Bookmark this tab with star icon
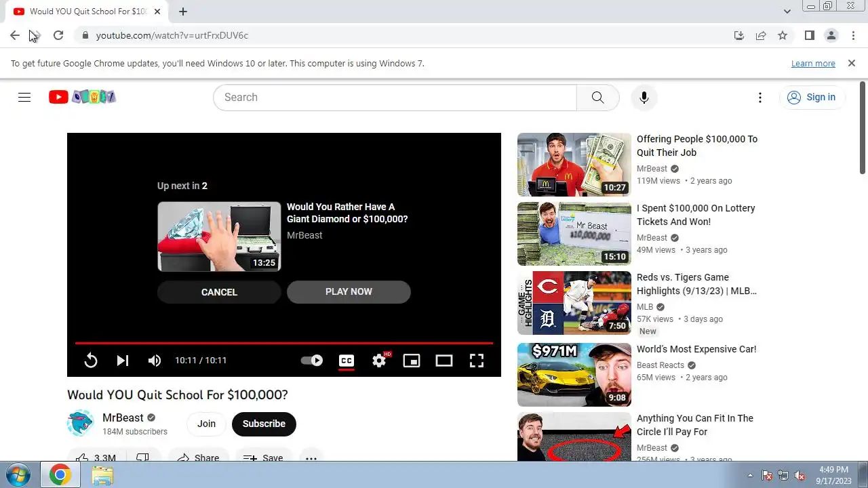The width and height of the screenshot is (868, 488). pyautogui.click(x=783, y=35)
